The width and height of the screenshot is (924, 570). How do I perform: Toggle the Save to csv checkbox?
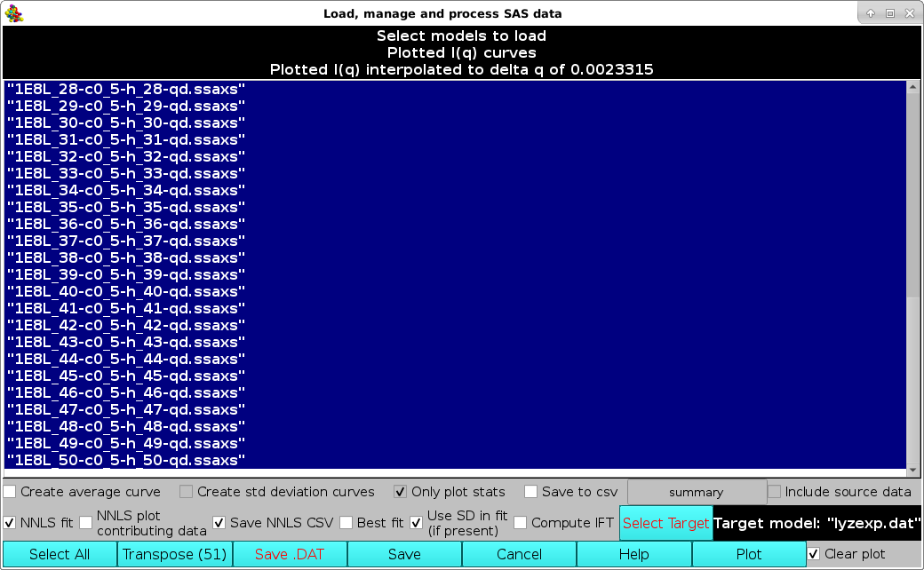(530, 492)
